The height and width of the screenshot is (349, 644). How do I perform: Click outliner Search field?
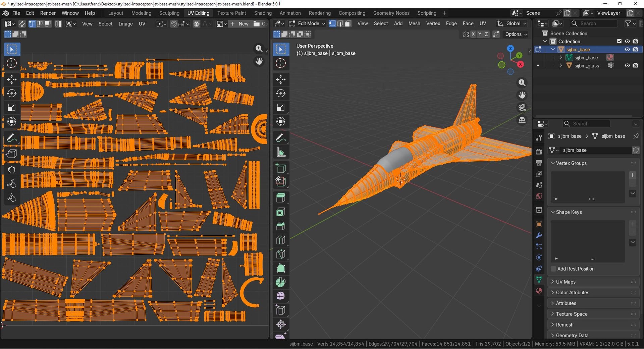(x=594, y=23)
